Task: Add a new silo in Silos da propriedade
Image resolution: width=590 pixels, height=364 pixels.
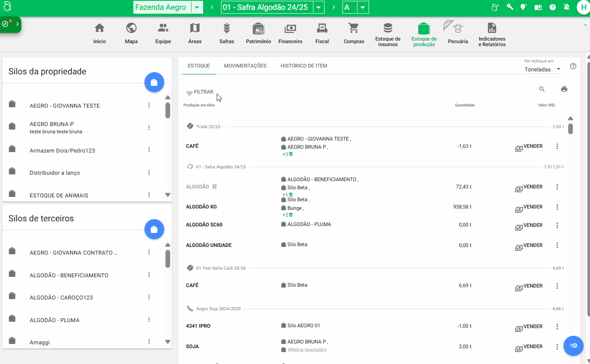Action: coord(154,82)
